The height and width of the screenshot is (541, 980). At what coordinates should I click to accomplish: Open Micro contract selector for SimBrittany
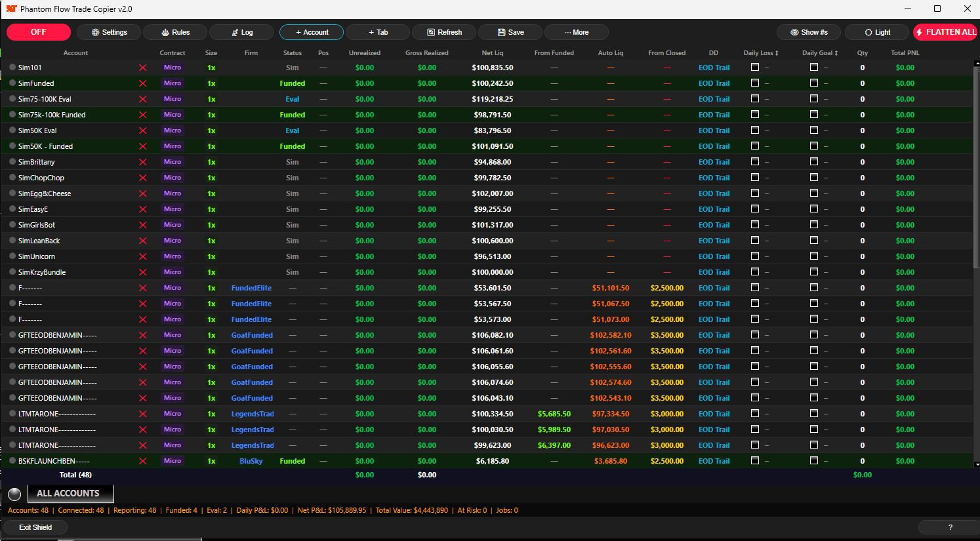173,162
